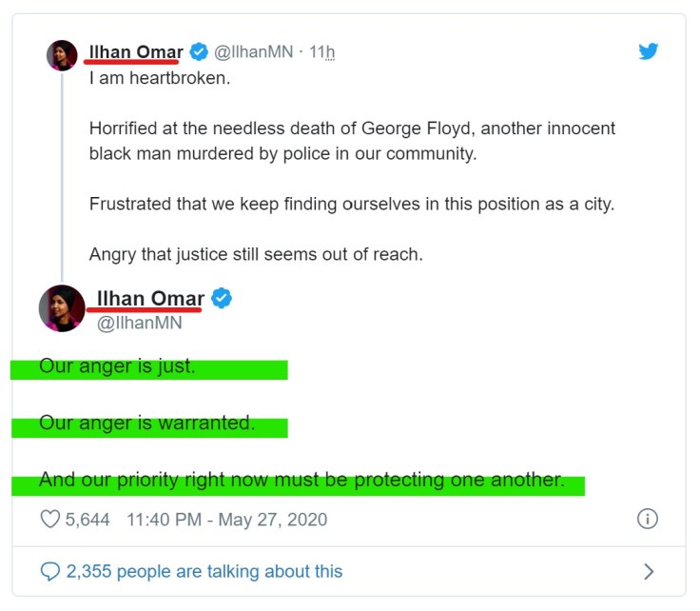Click the @IlhanMN handle next to the 11h timestamp
The height and width of the screenshot is (611, 700).
254,52
